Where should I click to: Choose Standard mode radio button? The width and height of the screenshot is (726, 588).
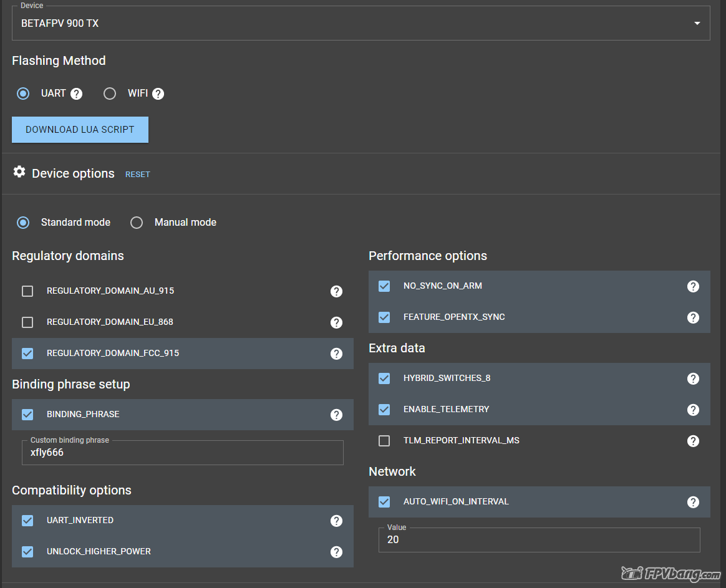pyautogui.click(x=23, y=223)
